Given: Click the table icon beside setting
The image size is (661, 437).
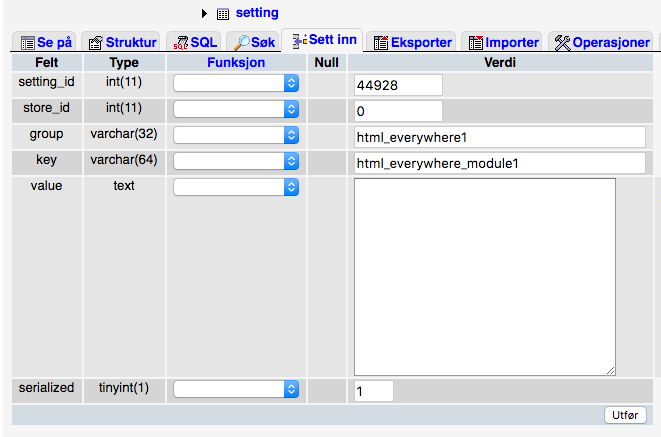Looking at the screenshot, I should tap(223, 14).
